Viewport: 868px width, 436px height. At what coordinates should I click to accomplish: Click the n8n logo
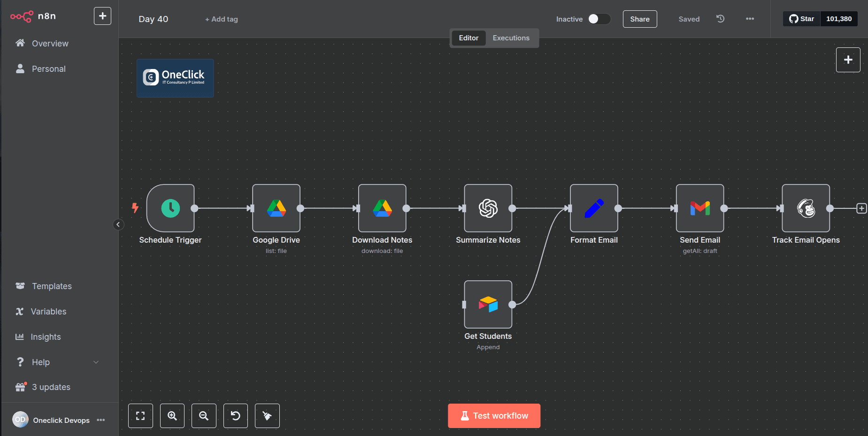click(33, 16)
